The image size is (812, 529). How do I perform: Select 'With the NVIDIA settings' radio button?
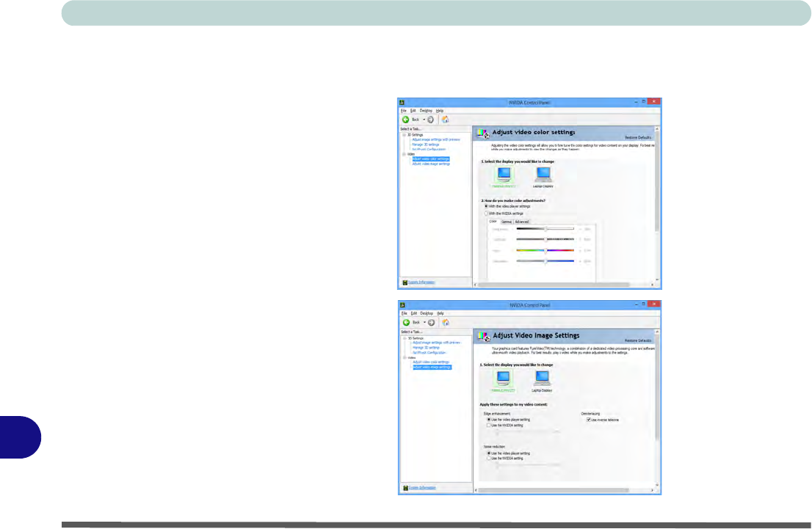coord(486,214)
